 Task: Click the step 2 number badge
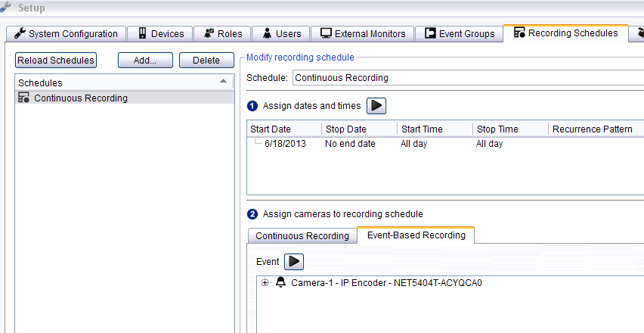click(x=253, y=214)
